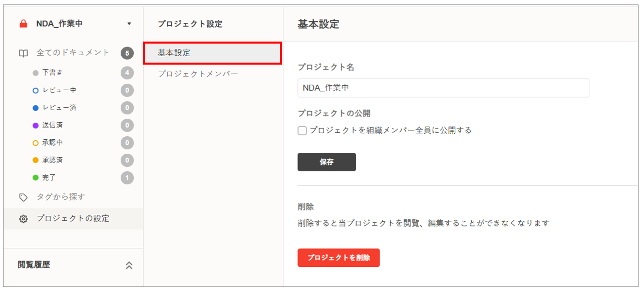The height and width of the screenshot is (290, 644).
Task: Expand the 閲覧履歴 panel chevron
Action: click(129, 265)
